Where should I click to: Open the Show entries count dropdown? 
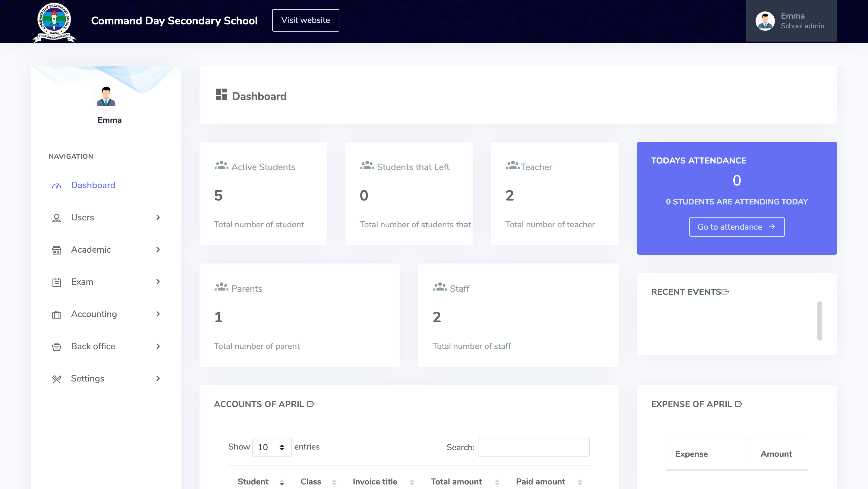coord(272,447)
